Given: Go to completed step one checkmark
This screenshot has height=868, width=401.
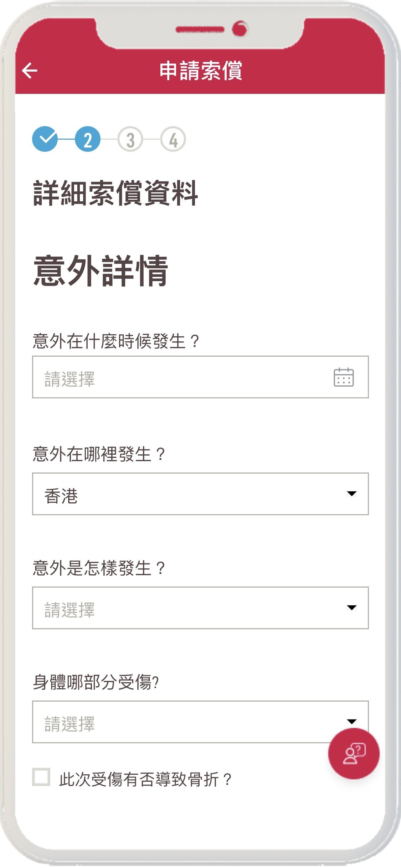Looking at the screenshot, I should tap(45, 139).
